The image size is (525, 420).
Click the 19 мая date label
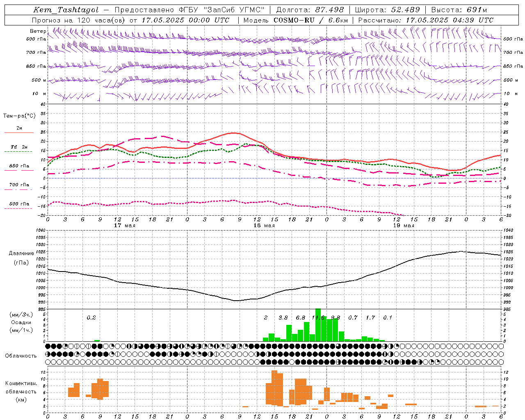click(x=404, y=226)
